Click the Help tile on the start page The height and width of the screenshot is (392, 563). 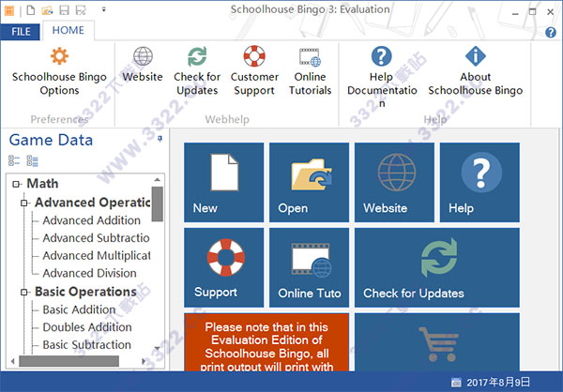pyautogui.click(x=479, y=182)
